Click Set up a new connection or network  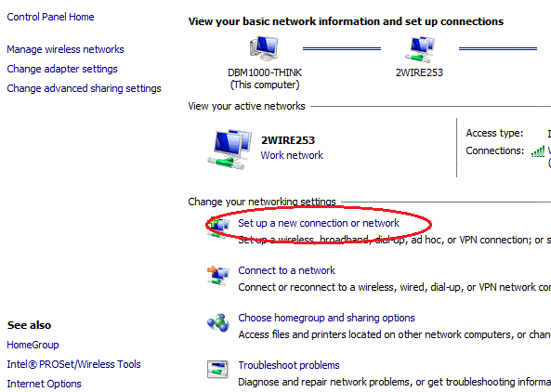pyautogui.click(x=319, y=223)
